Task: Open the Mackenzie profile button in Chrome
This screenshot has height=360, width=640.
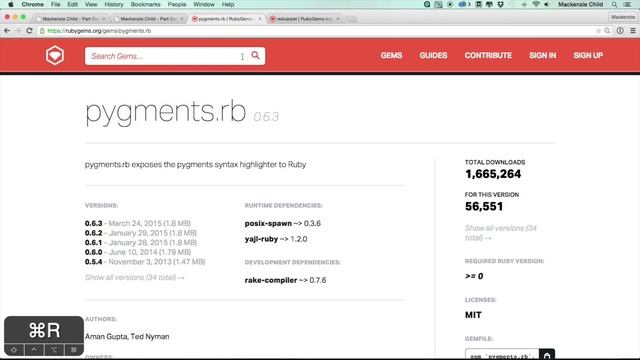Action: [x=623, y=17]
